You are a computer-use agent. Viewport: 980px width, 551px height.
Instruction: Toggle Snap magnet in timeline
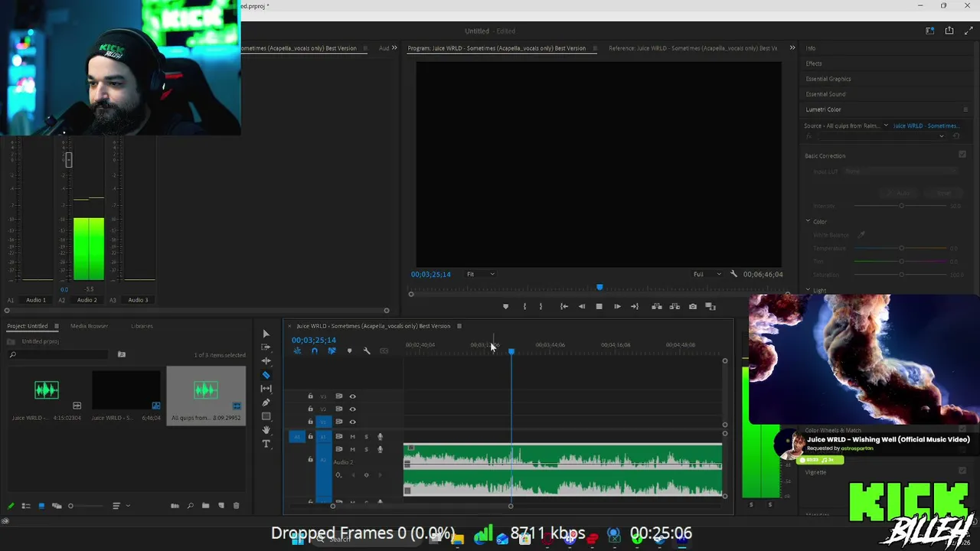[314, 351]
